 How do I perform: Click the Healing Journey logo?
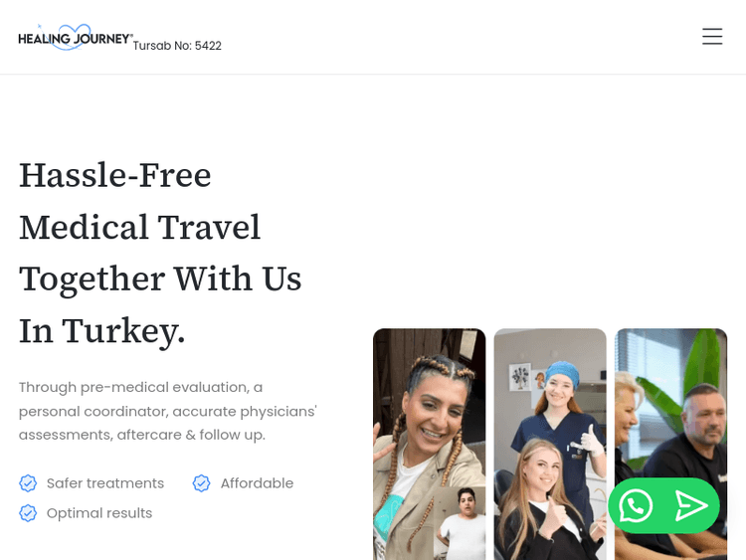click(76, 37)
